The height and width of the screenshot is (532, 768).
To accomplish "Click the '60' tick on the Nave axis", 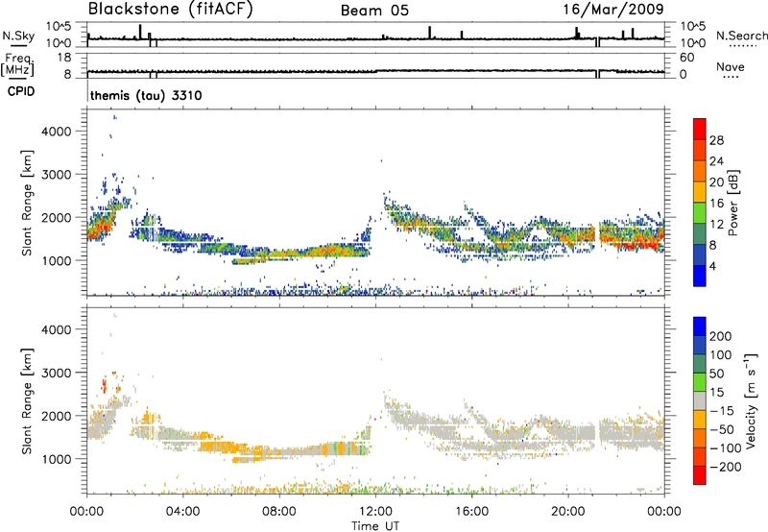I will [687, 58].
